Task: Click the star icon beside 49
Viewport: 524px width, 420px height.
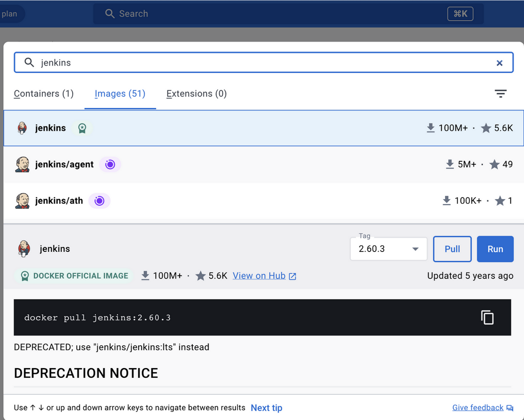Action: (495, 164)
